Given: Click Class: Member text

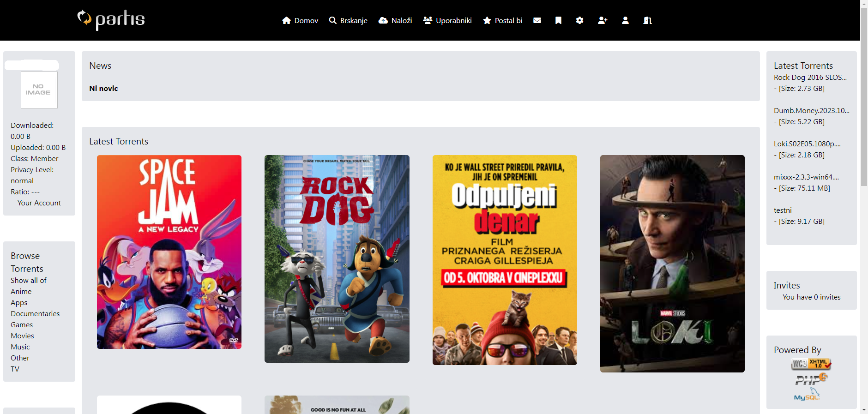Looking at the screenshot, I should click(35, 158).
